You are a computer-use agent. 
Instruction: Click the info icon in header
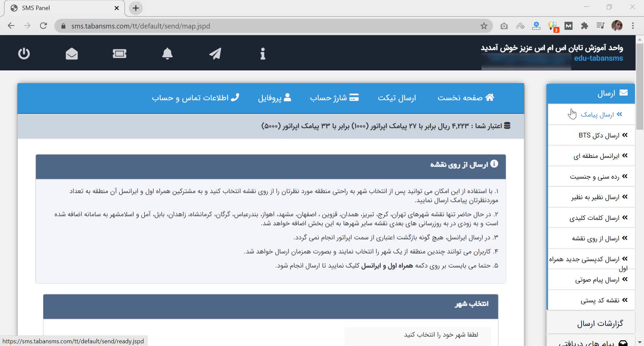(263, 54)
